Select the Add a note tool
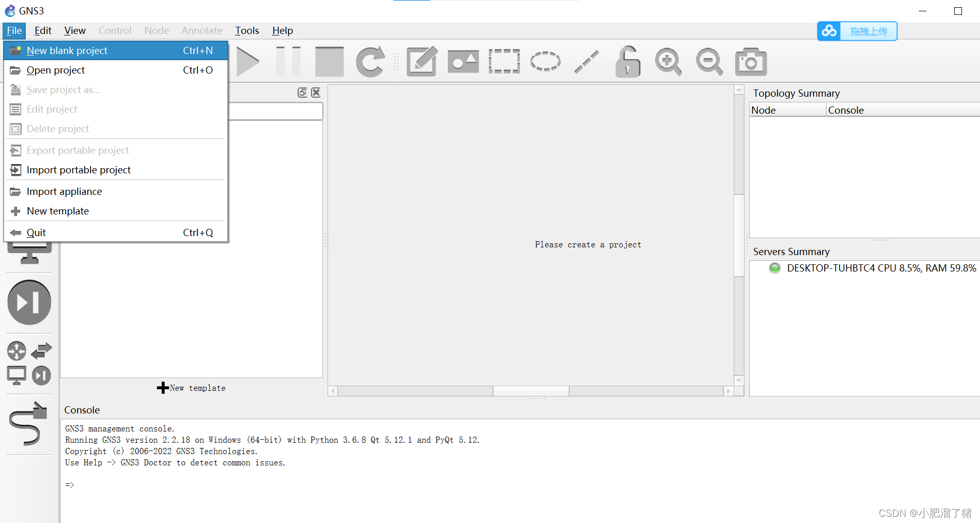This screenshot has height=523, width=980. pyautogui.click(x=422, y=62)
